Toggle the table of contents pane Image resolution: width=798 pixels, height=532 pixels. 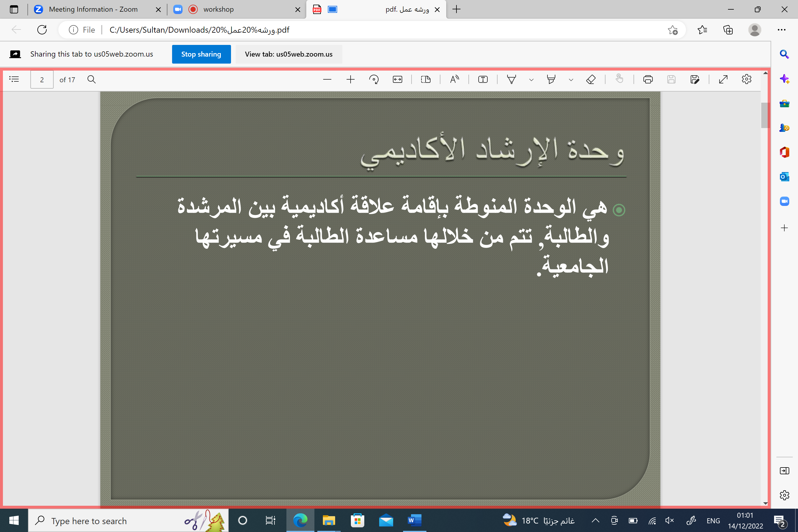14,79
